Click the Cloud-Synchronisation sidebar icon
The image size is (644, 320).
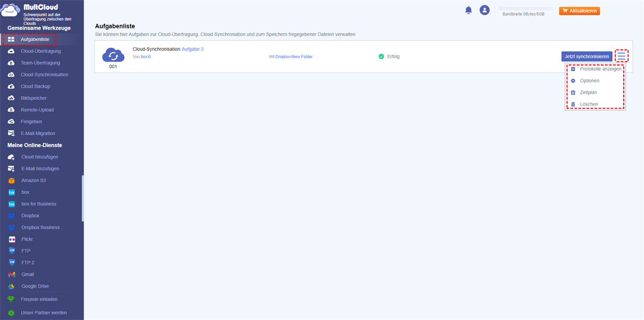click(x=11, y=75)
